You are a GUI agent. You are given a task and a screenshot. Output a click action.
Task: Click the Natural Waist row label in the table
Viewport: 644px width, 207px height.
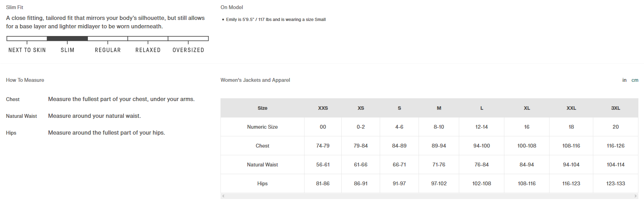tap(262, 165)
